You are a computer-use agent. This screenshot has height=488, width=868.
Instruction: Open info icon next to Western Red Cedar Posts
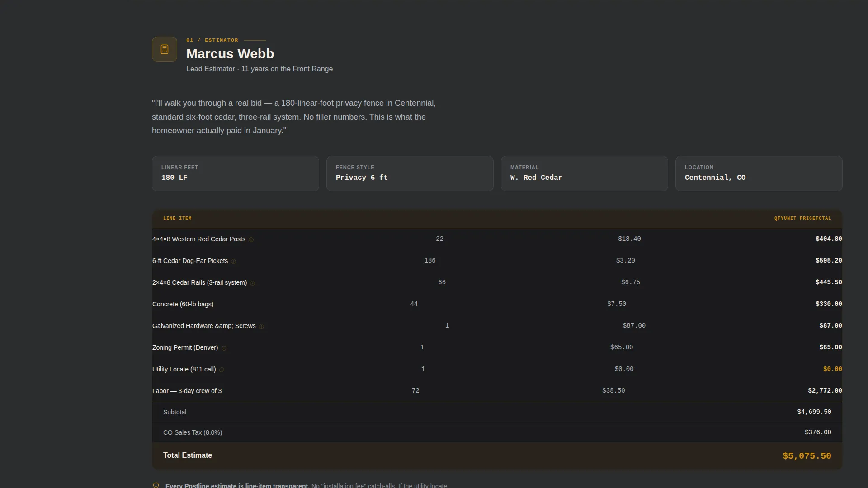click(251, 240)
